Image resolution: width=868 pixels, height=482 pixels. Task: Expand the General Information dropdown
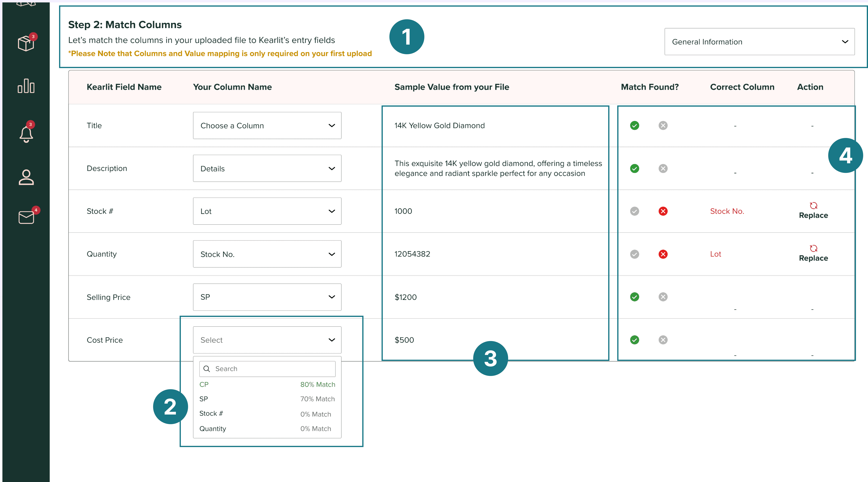click(x=759, y=42)
